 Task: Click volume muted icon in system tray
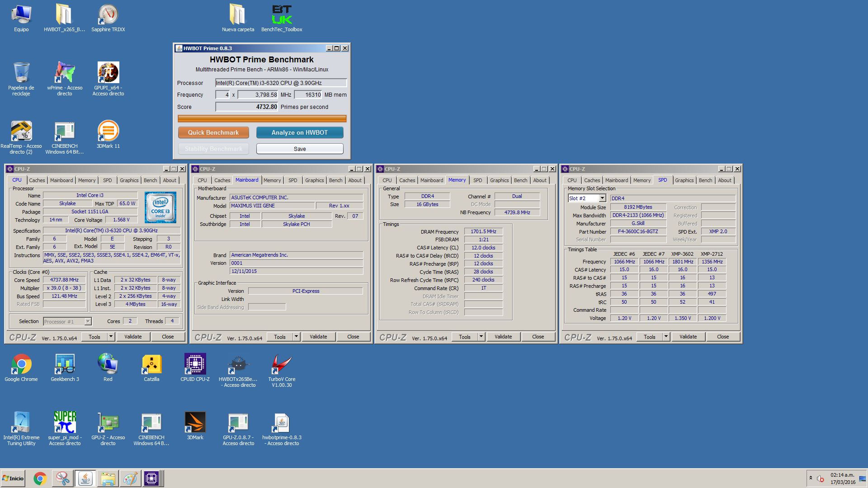pyautogui.click(x=821, y=479)
